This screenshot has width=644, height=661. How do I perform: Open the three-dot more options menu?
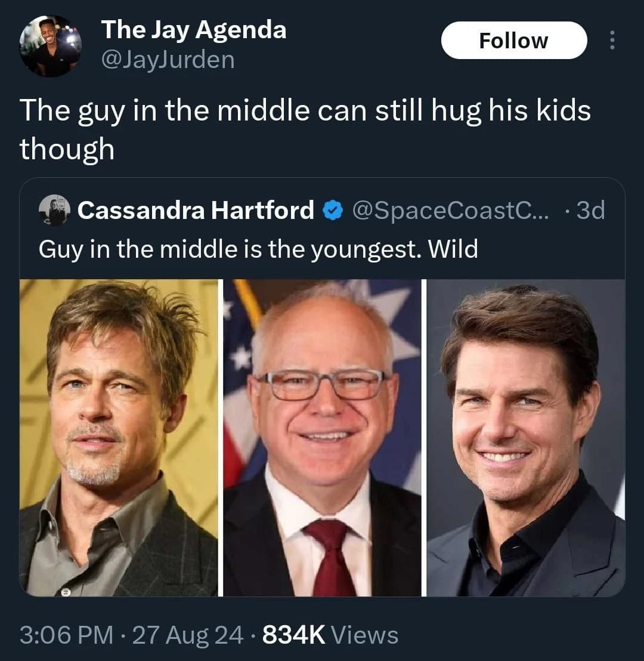(612, 41)
